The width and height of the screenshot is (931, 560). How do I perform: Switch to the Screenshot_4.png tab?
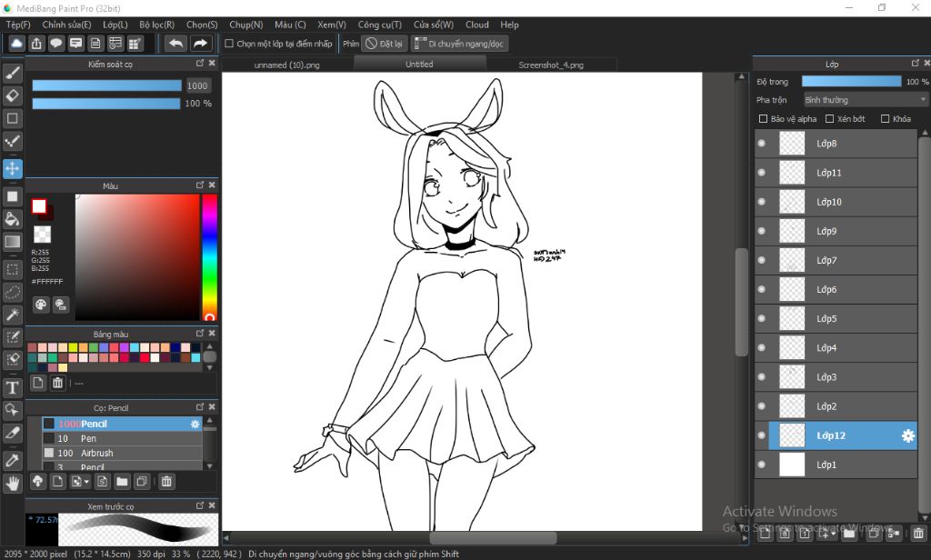551,65
